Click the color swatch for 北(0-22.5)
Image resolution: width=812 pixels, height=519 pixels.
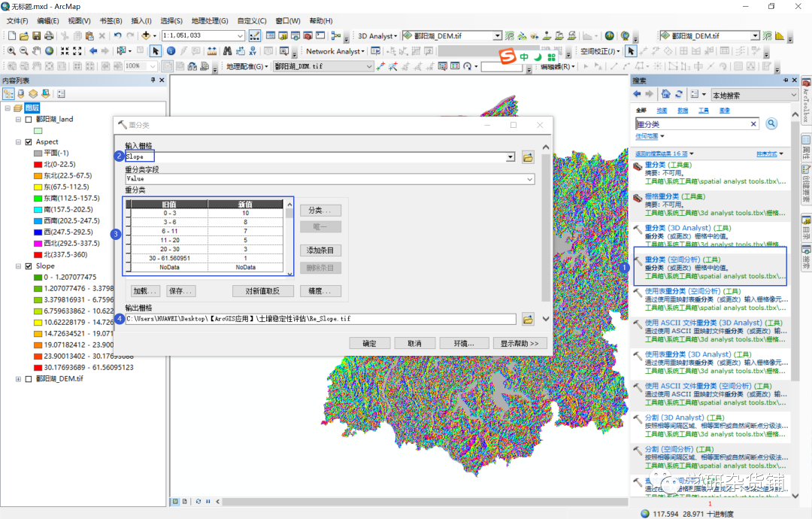(36, 165)
